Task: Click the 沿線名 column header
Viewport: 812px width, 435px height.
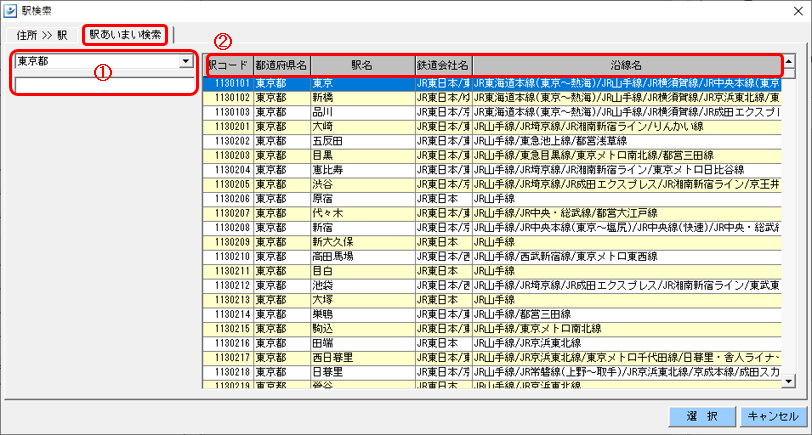Action: (x=627, y=65)
